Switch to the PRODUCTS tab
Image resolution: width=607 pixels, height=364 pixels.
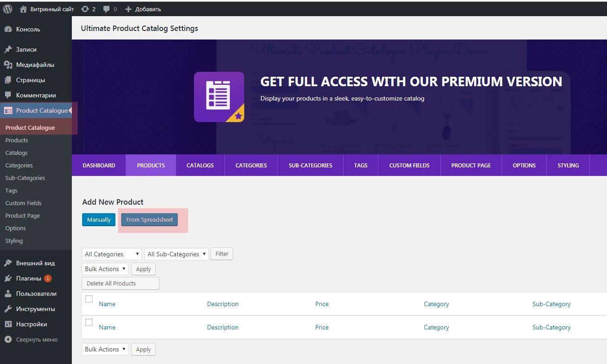151,165
